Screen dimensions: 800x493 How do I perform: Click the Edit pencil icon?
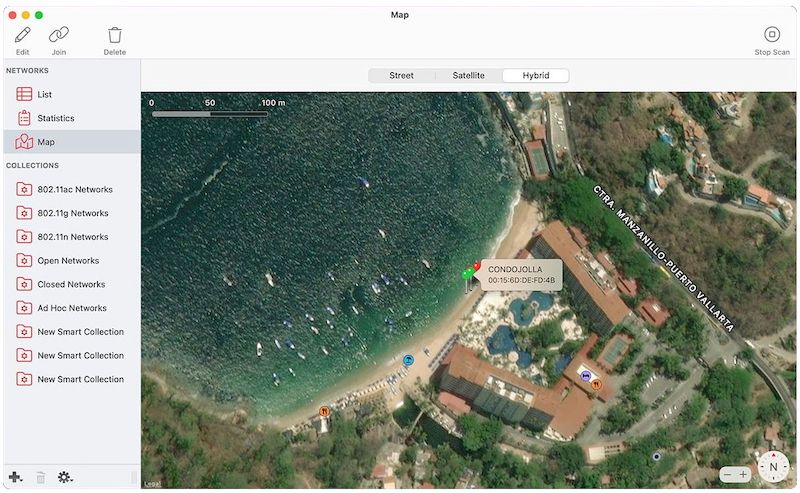point(22,35)
